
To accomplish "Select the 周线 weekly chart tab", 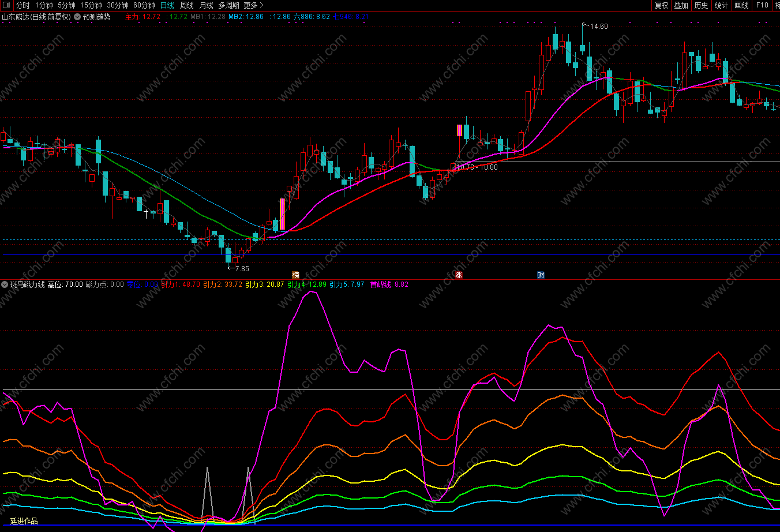I will 187,5.
